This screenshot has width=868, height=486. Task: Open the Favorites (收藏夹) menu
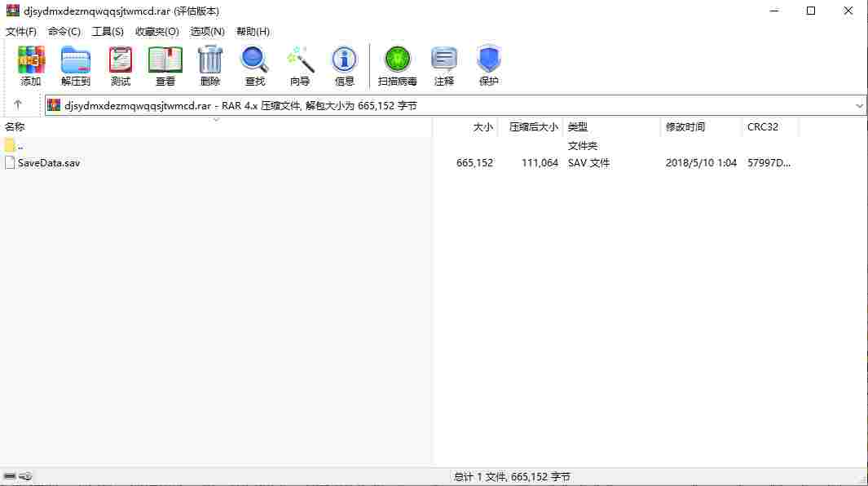click(157, 32)
